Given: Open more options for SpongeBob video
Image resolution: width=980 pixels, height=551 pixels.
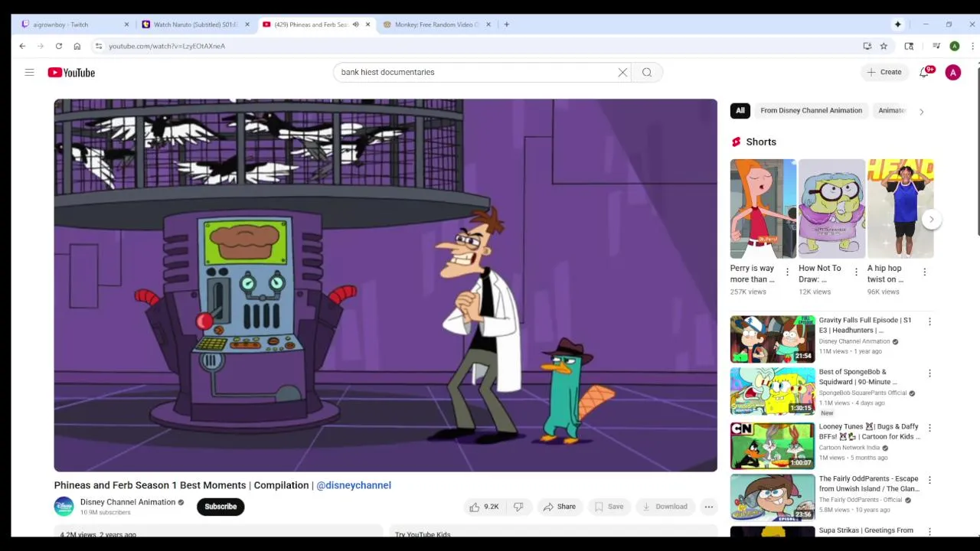Looking at the screenshot, I should 929,374.
